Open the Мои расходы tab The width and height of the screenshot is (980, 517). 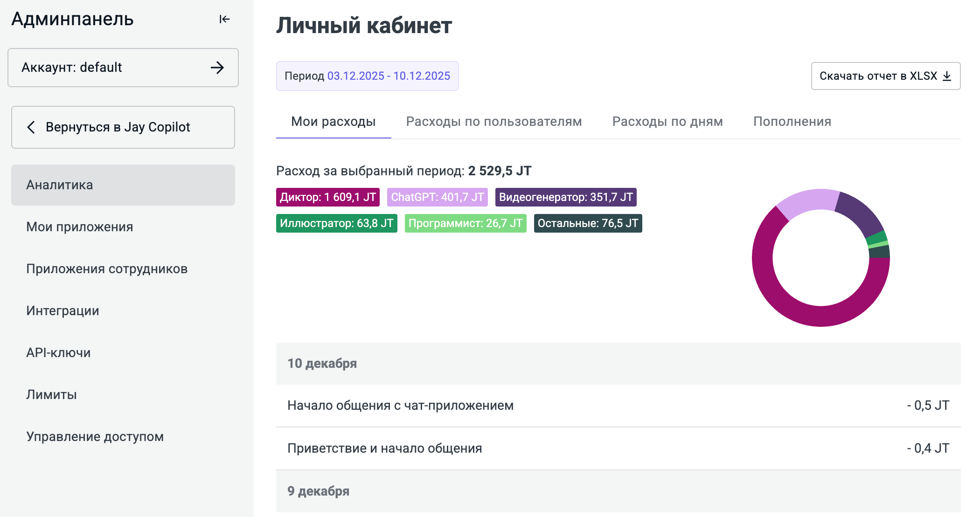[333, 122]
